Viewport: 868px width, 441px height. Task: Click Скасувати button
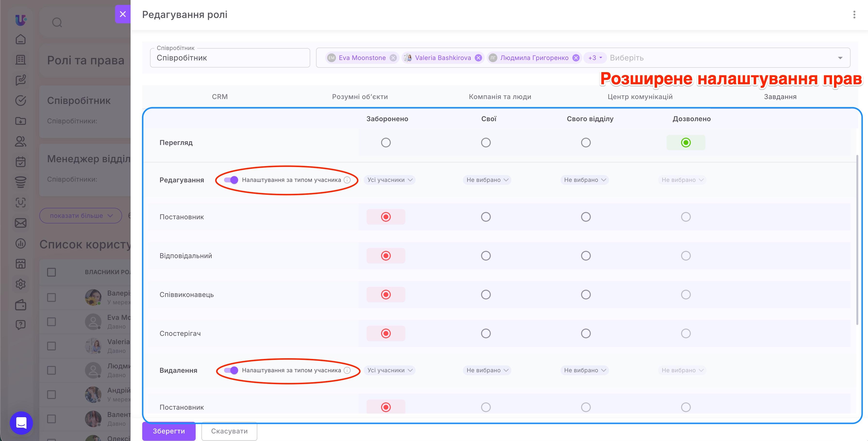(229, 431)
